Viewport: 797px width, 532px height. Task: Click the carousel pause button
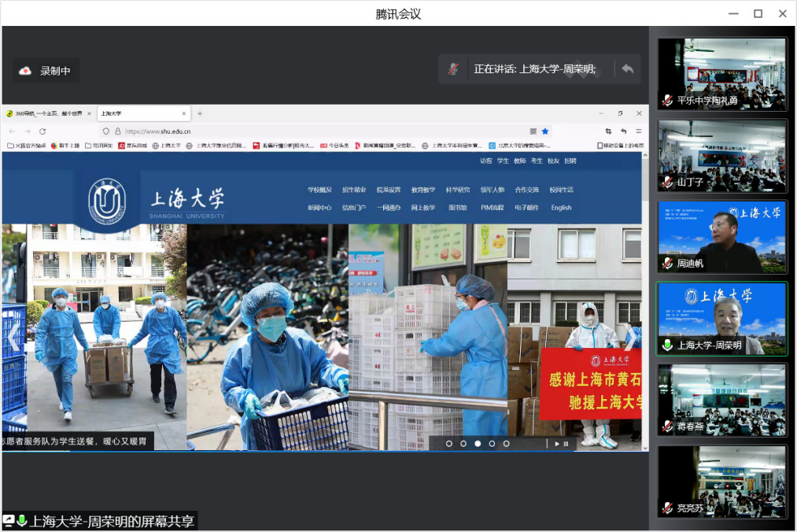coord(566,444)
